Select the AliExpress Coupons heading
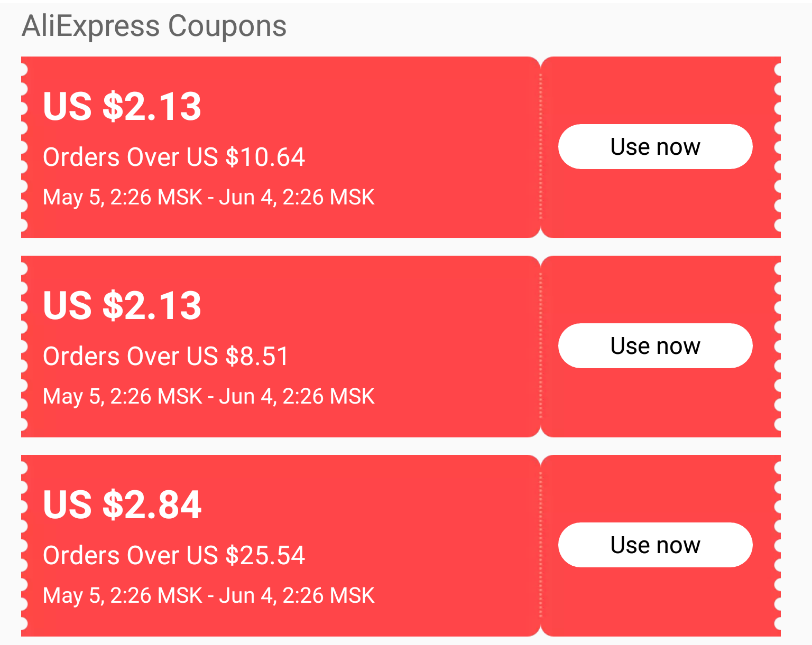The width and height of the screenshot is (812, 645). pyautogui.click(x=154, y=26)
